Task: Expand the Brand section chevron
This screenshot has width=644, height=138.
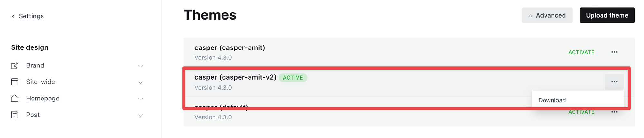Action: pyautogui.click(x=141, y=66)
